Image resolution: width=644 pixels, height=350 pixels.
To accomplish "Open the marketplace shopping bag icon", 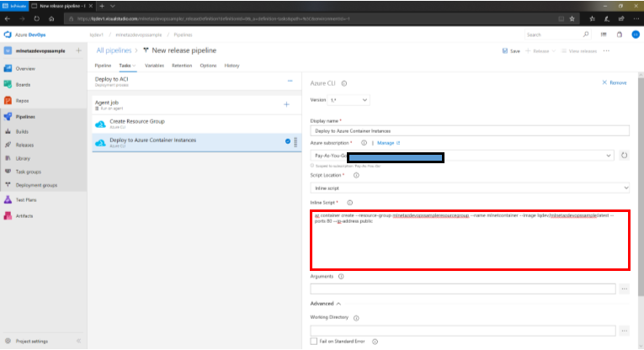I will tap(617, 34).
